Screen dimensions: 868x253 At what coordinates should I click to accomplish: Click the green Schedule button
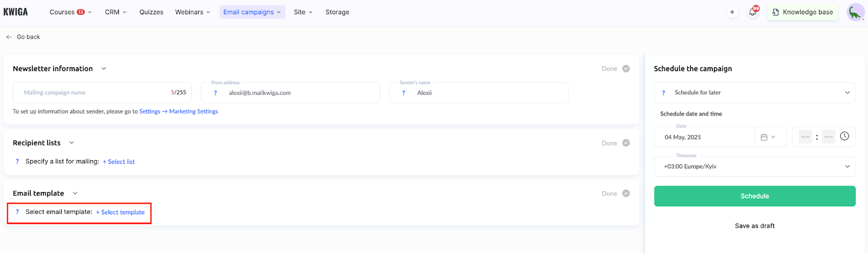coord(755,196)
